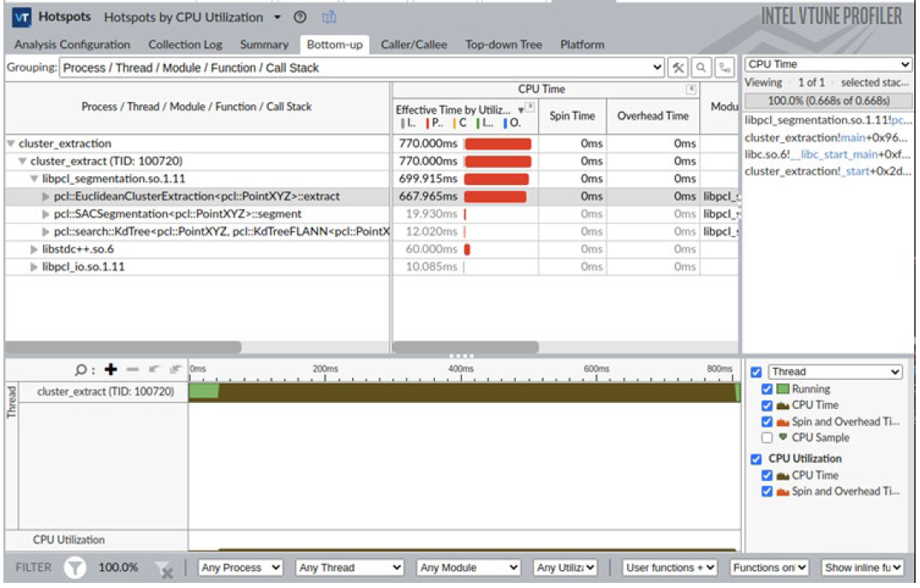
Task: Toggle Spin and Overhead under Thread legend
Action: coord(767,422)
